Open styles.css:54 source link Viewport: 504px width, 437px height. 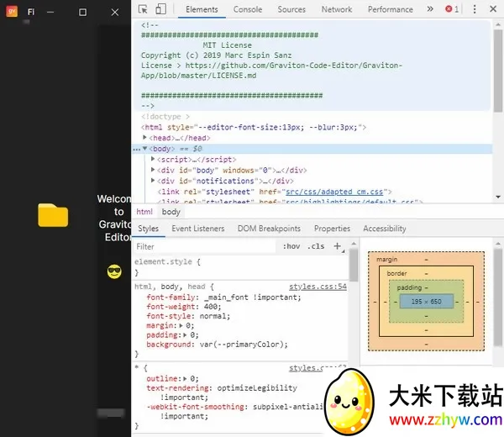coord(318,287)
